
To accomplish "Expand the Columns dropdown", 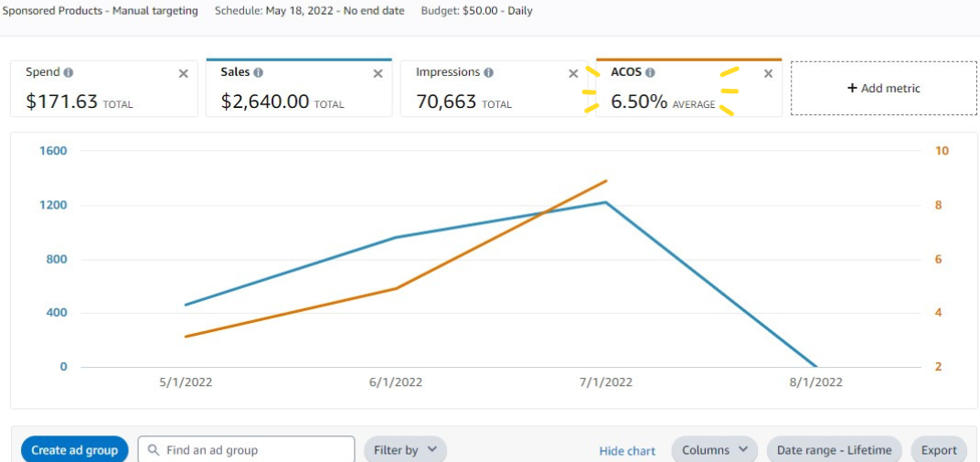I will tap(714, 450).
